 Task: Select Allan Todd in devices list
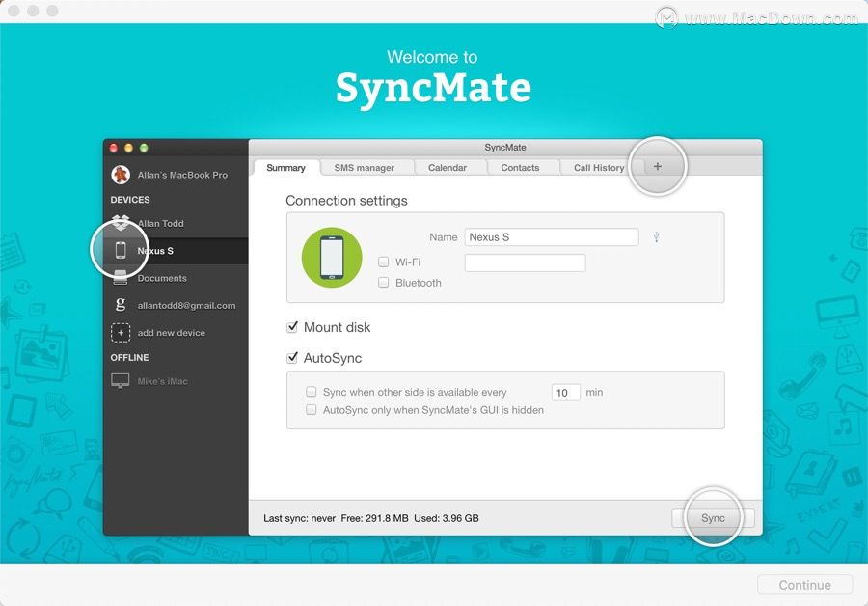(x=160, y=223)
